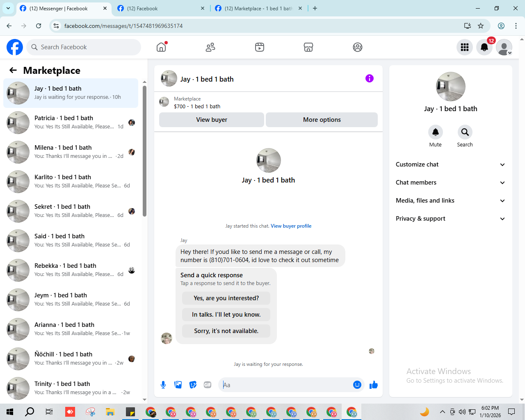Attach a photo with the image icon
This screenshot has height=420, width=525.
[x=178, y=385]
